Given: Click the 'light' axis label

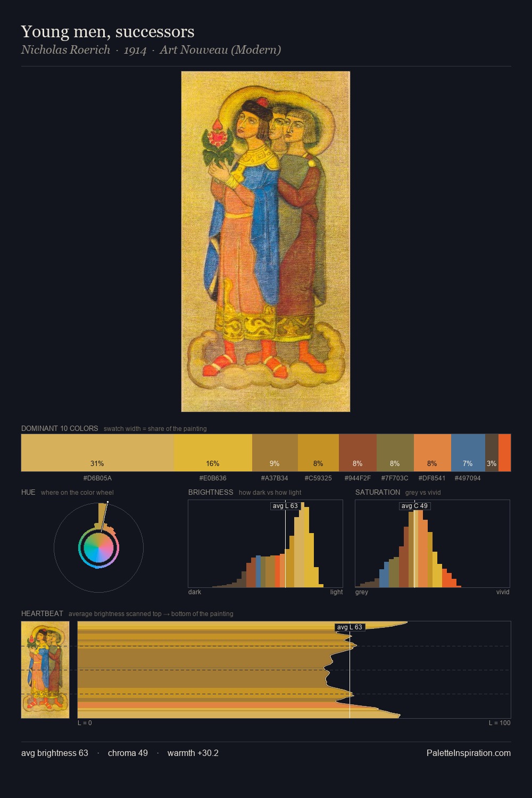Looking at the screenshot, I should (x=337, y=592).
